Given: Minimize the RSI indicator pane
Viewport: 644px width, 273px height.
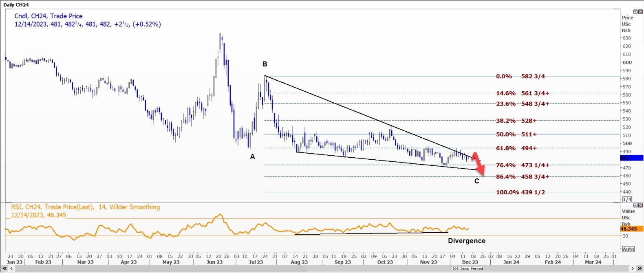Looking at the screenshot, I should click(x=635, y=205).
